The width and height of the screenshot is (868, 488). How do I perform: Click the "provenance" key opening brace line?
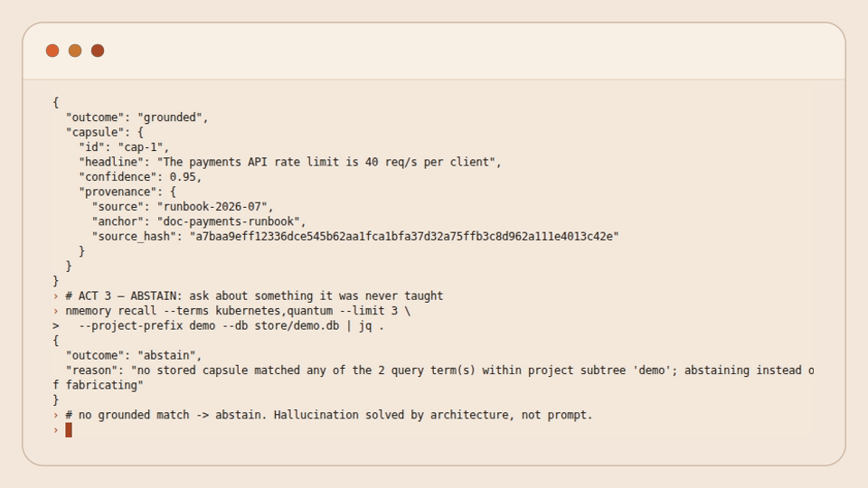pos(127,192)
